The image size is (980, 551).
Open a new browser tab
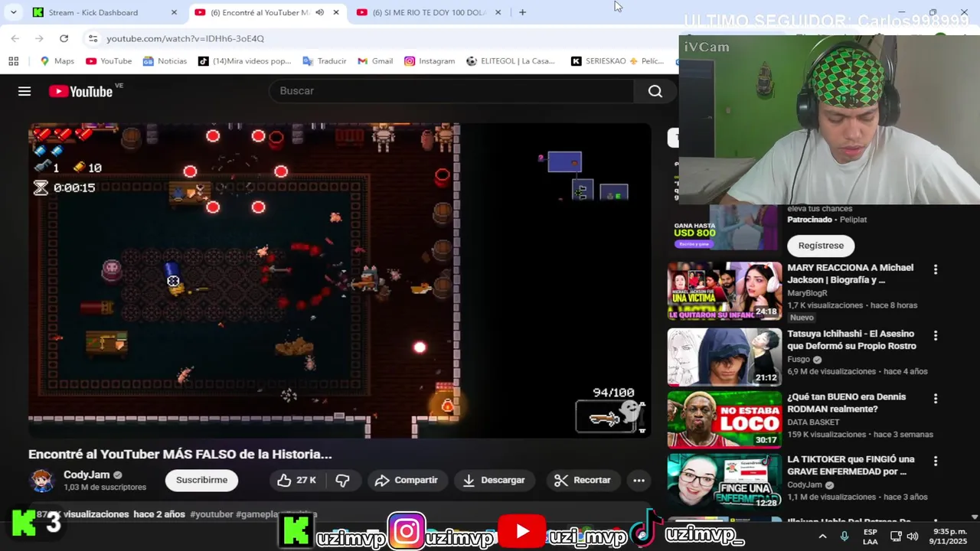point(522,12)
